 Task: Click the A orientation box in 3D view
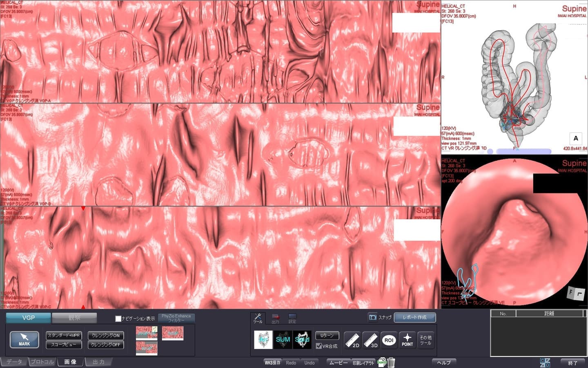coord(576,138)
